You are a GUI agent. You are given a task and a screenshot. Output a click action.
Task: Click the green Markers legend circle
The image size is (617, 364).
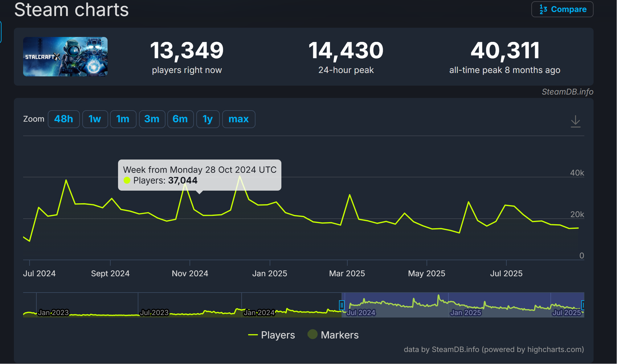point(313,334)
